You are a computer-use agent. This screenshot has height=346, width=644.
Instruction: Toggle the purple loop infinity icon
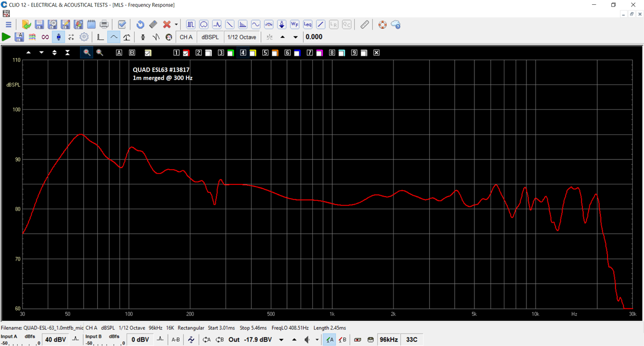point(45,37)
